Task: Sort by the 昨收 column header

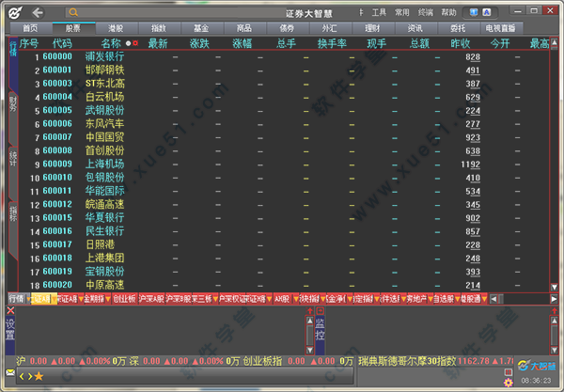Action: click(461, 43)
